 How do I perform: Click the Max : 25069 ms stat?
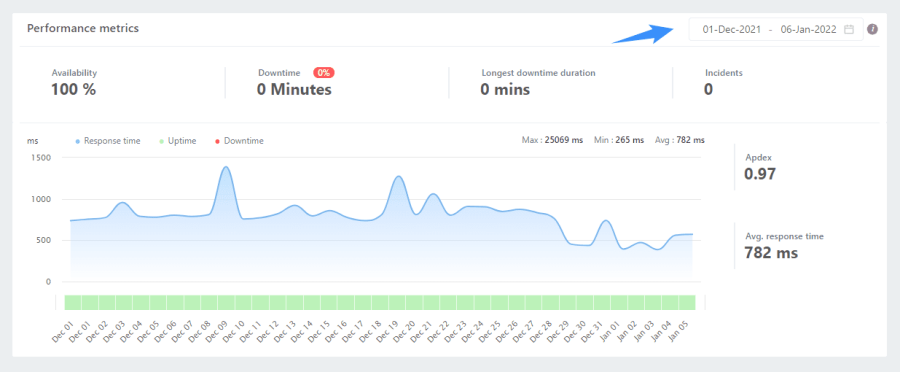click(x=552, y=140)
